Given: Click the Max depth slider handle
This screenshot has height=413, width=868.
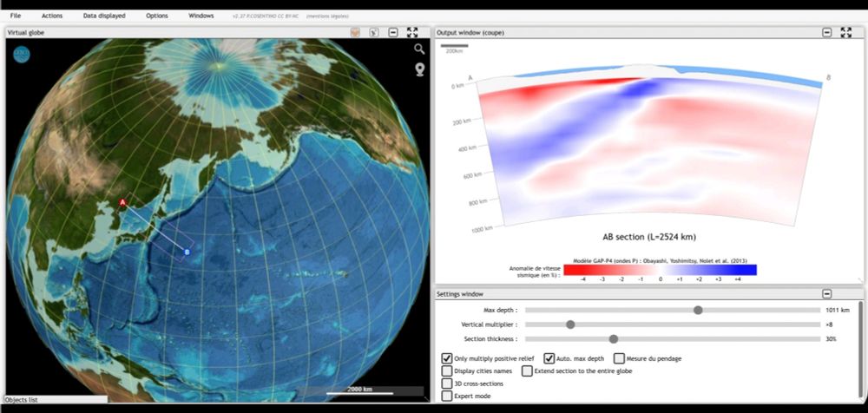Looking at the screenshot, I should (698, 310).
